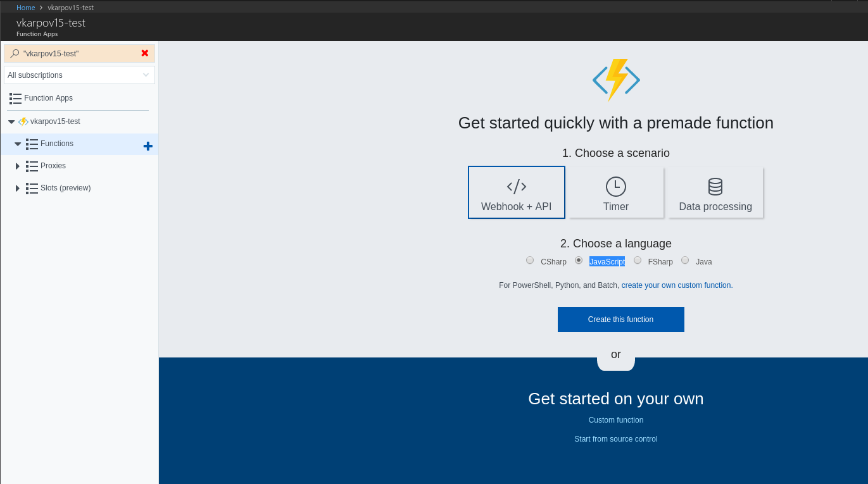
Task: Click Create this function button
Action: (621, 320)
